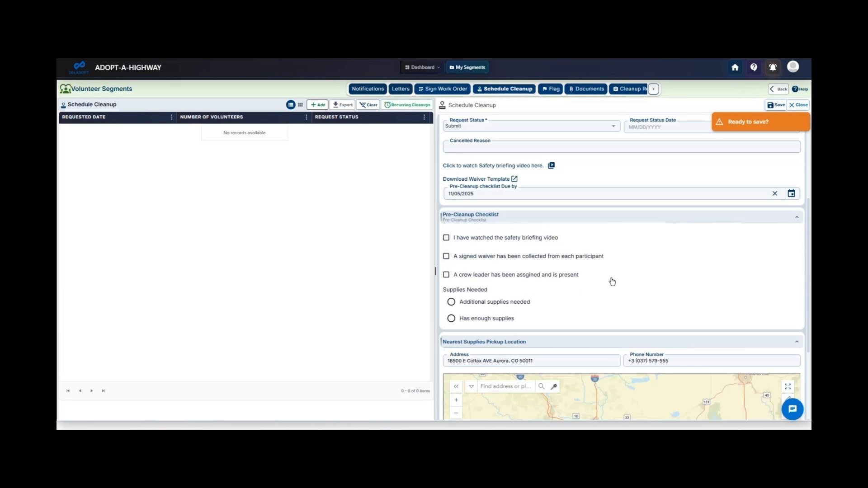Select the 'Has enough supplies' radio option
This screenshot has width=868, height=488.
click(x=451, y=318)
